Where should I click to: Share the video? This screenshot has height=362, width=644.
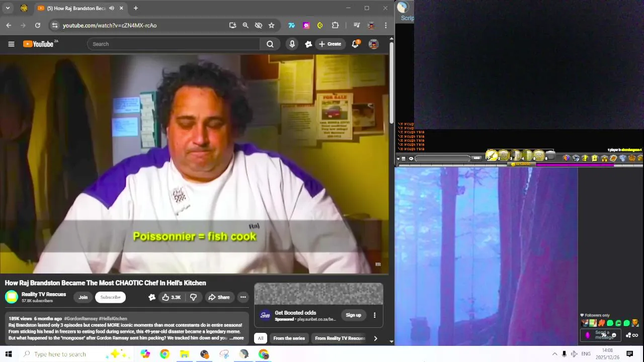click(x=219, y=297)
